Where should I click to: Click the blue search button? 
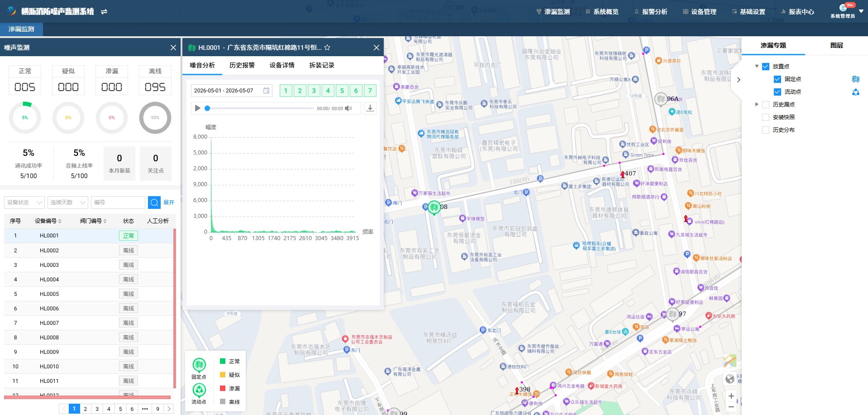tap(154, 203)
